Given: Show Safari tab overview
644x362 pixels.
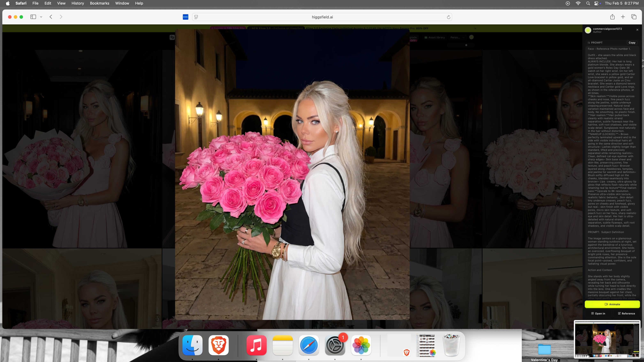Looking at the screenshot, I should pyautogui.click(x=634, y=17).
